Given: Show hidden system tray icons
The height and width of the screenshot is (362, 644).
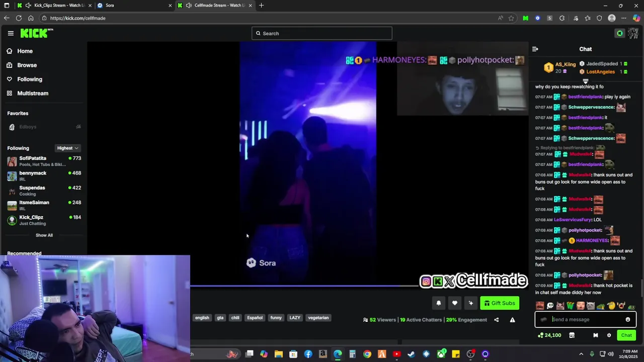Looking at the screenshot, I should 582,354.
